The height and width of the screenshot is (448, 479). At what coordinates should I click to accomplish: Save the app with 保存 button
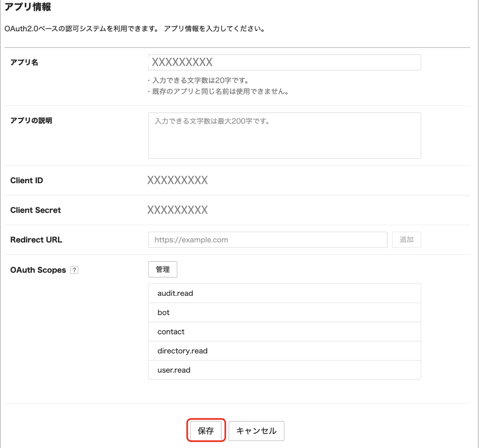coord(206,430)
